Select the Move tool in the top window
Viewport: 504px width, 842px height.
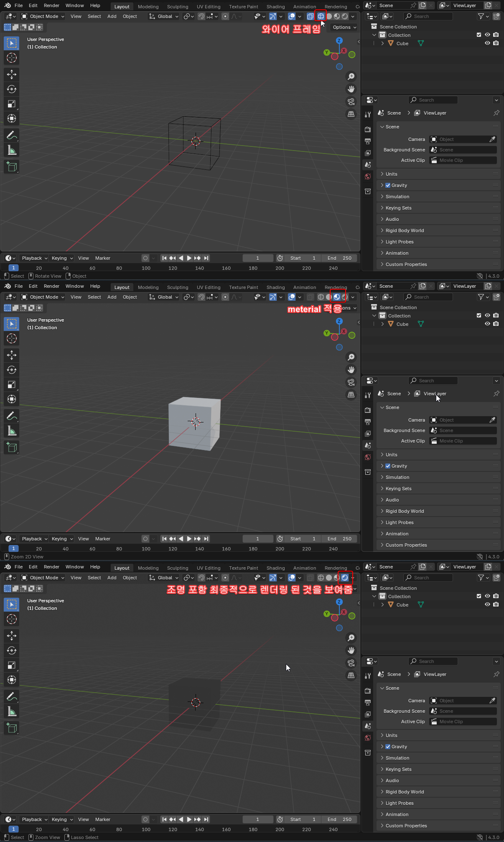coord(12,74)
